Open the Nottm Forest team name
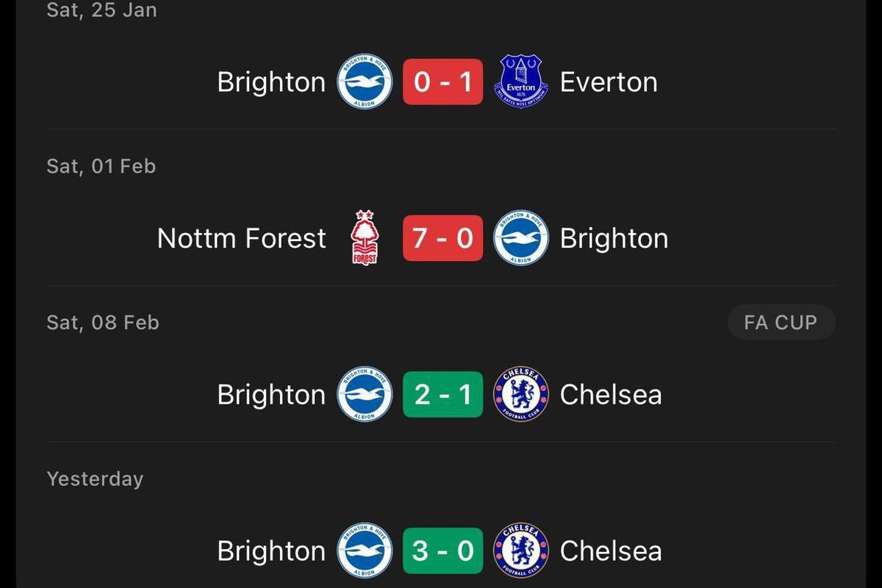Viewport: 882px width, 588px height. tap(242, 238)
